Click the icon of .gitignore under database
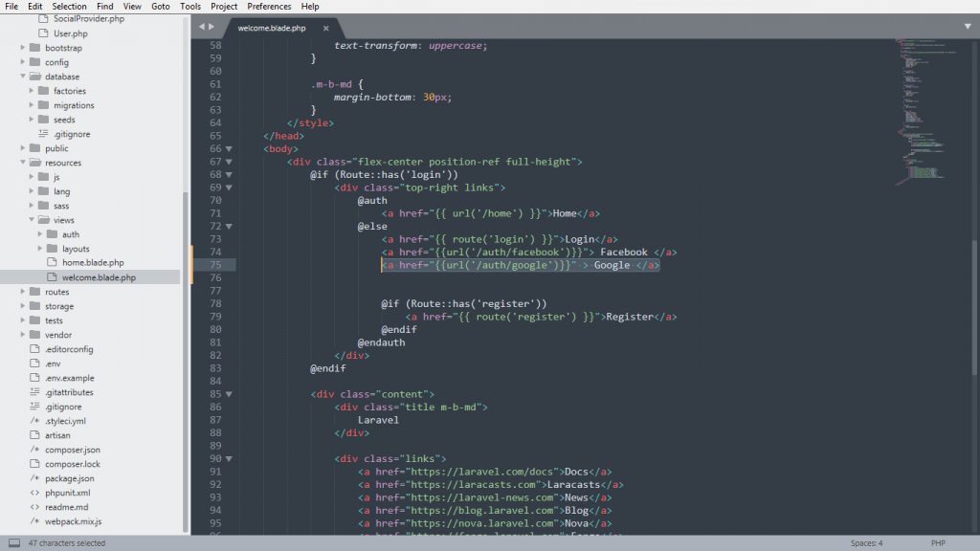Viewport: 980px width, 551px height. tap(43, 134)
